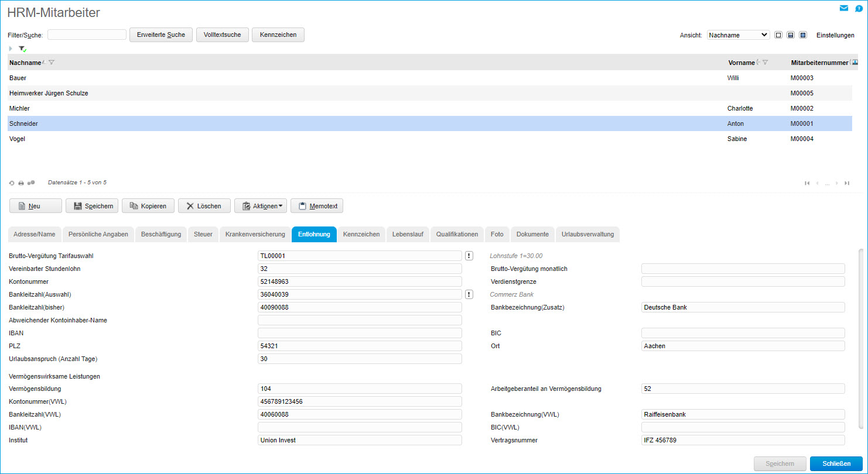
Task: Open the Kennzeichen tab
Action: [361, 234]
